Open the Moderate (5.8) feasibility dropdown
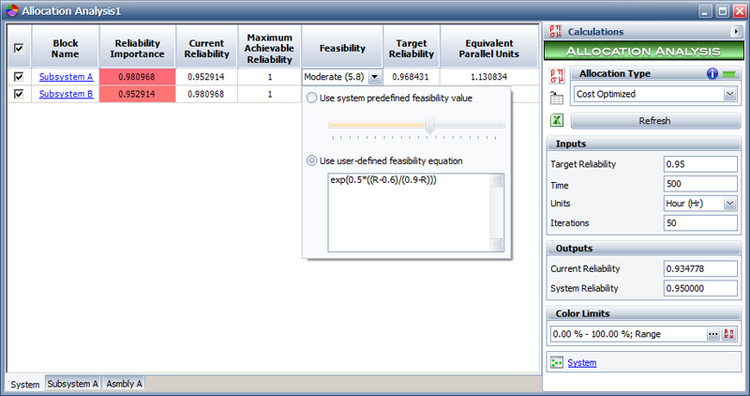This screenshot has height=396, width=750. (375, 77)
